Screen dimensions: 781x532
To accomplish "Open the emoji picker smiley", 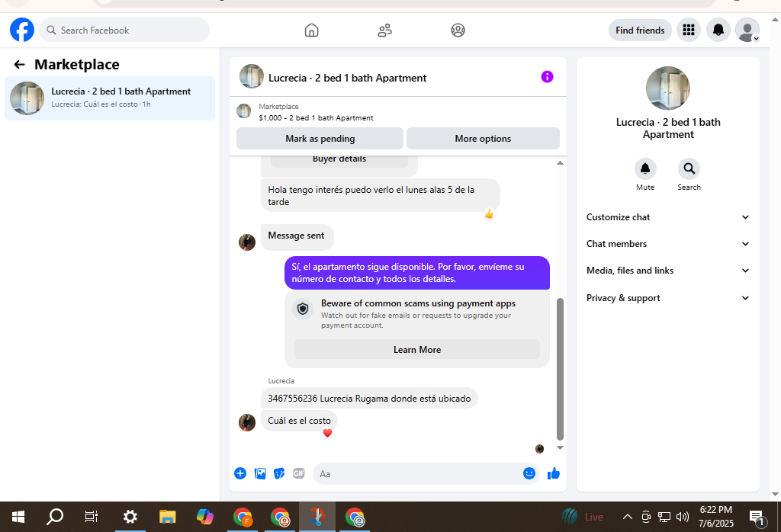I will point(529,473).
